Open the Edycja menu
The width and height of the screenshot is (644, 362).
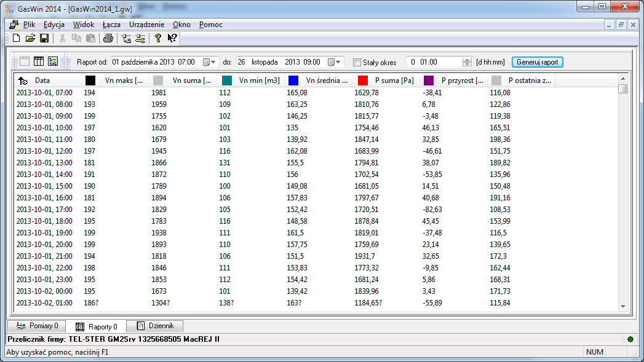54,25
